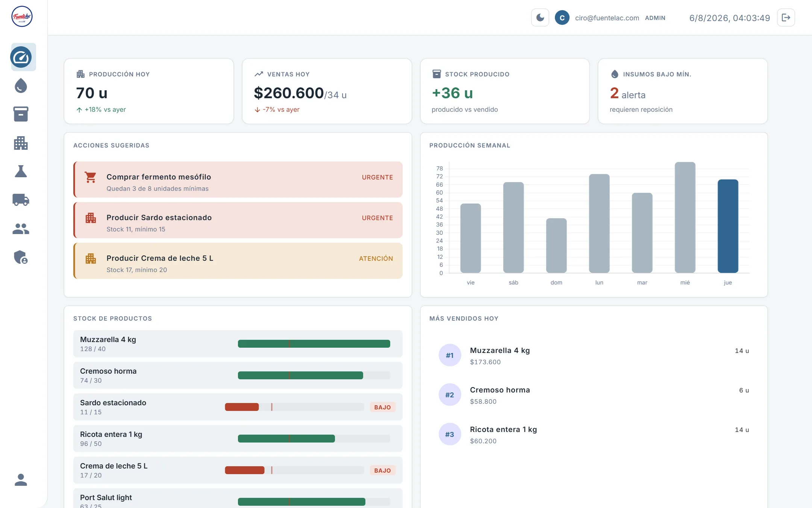Open the user profile icon at sidebar bottom
The width and height of the screenshot is (812, 508).
21,480
